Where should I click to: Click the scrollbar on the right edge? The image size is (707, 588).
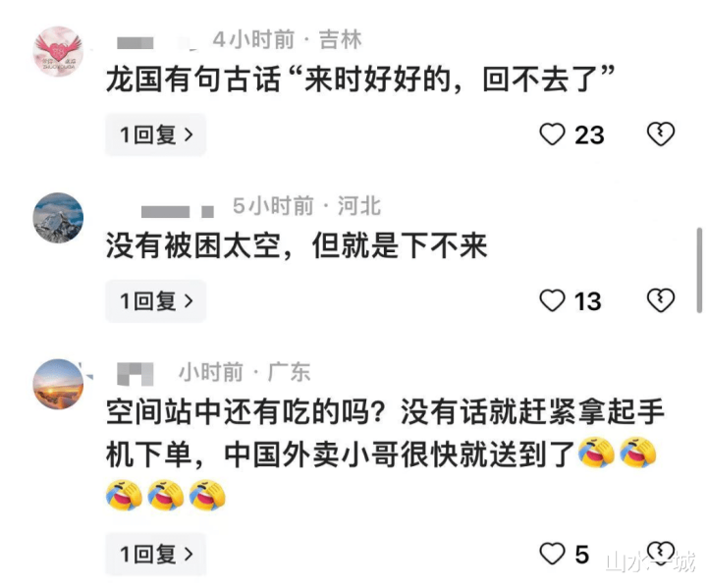699,270
